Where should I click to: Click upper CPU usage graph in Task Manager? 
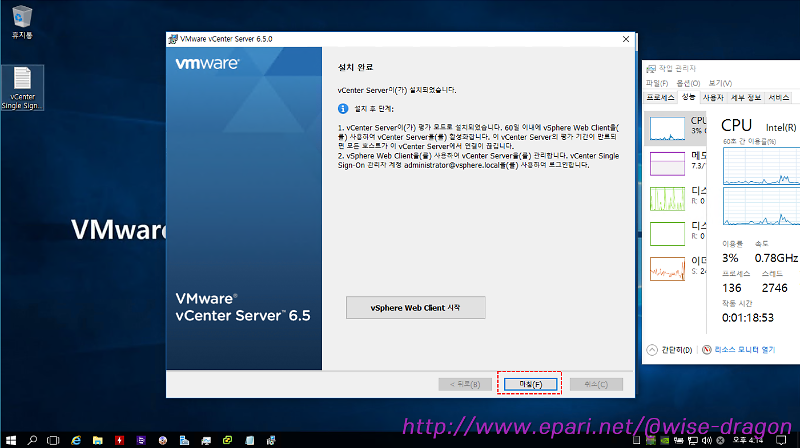(761, 166)
